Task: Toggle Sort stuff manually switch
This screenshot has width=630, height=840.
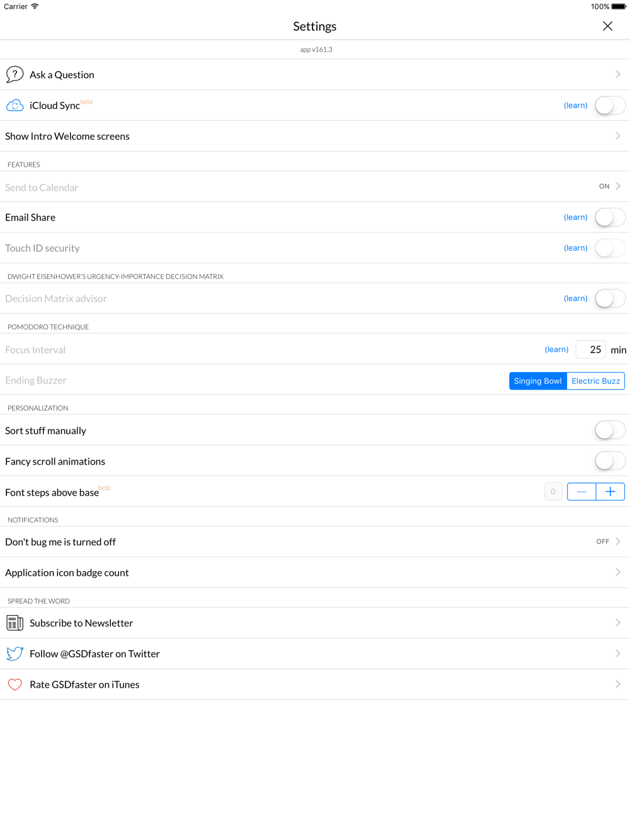Action: coord(609,431)
